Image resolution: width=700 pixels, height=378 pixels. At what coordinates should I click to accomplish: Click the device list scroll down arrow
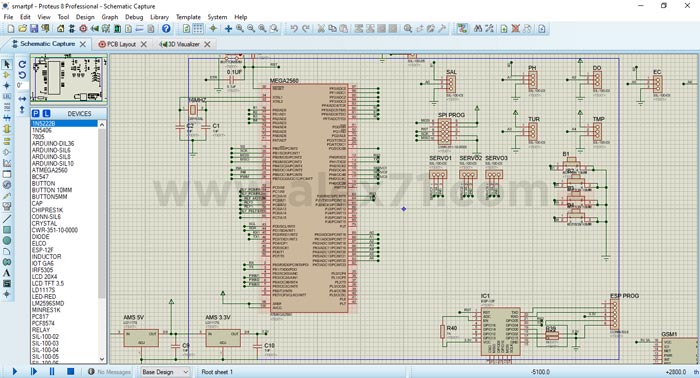[102, 359]
